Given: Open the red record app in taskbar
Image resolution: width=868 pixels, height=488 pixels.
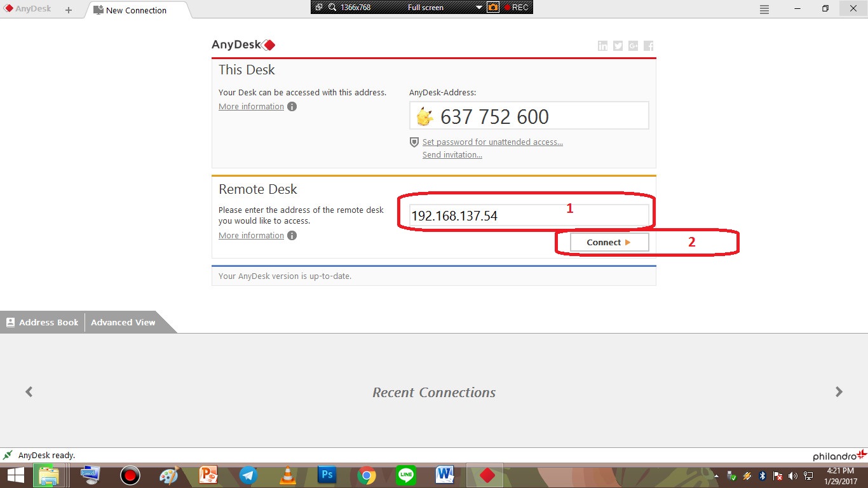Looking at the screenshot, I should click(130, 475).
